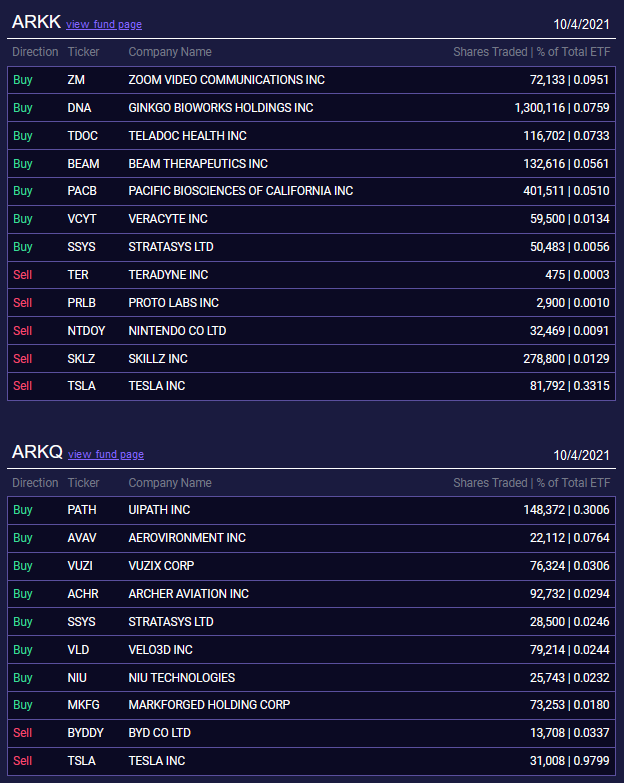Click the VUZI ticker

[80, 565]
